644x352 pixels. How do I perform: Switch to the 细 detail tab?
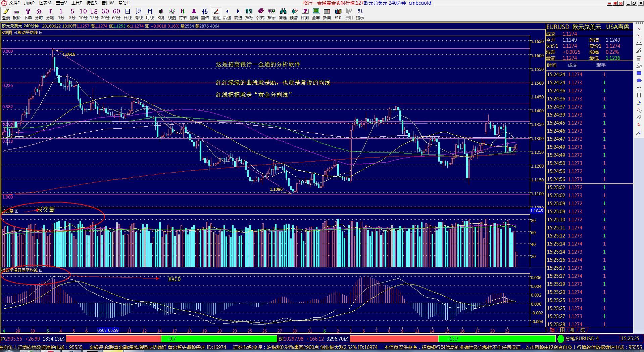(x=552, y=330)
